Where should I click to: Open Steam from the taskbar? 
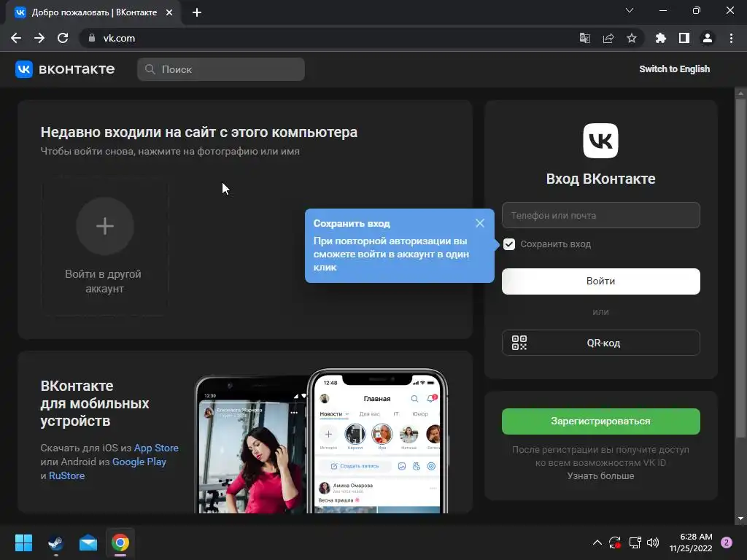[55, 542]
